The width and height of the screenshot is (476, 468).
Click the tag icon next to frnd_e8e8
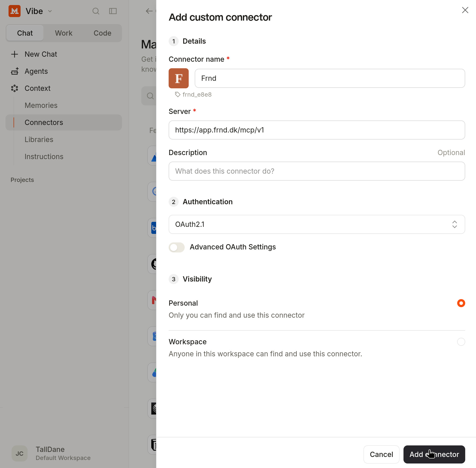coord(178,94)
